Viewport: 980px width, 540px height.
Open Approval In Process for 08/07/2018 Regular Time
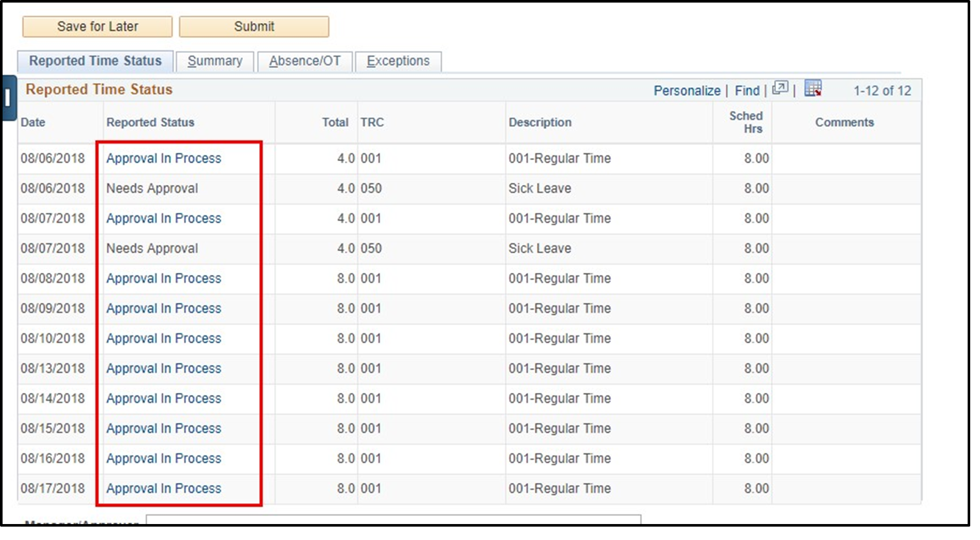(x=164, y=218)
